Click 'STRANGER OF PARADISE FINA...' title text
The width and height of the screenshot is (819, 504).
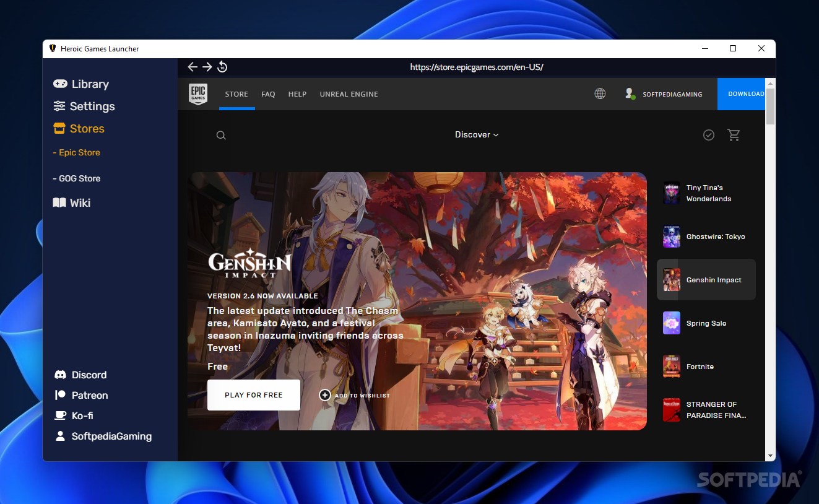pos(716,410)
